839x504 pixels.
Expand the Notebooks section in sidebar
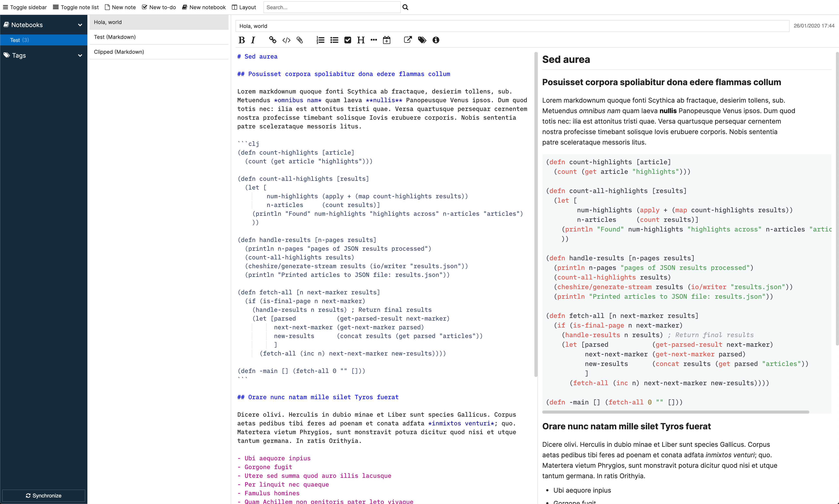pos(80,25)
